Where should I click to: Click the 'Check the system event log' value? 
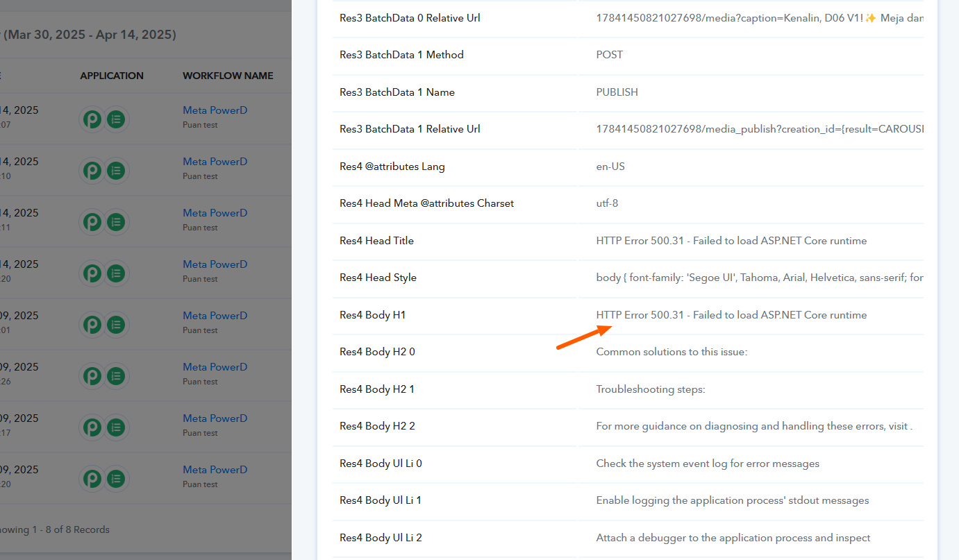[x=708, y=464]
